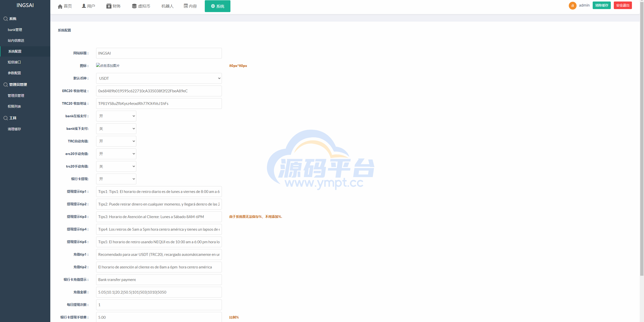Open the 财务 top menu

point(114,6)
